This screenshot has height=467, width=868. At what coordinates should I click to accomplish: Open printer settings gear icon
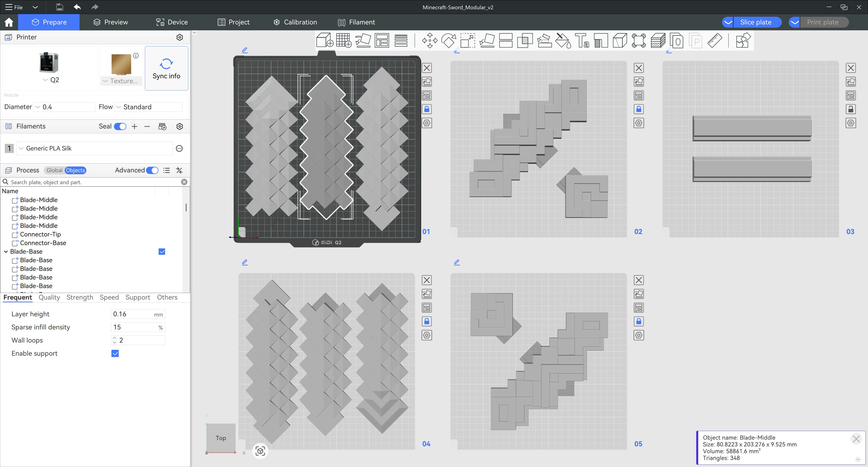pos(180,37)
